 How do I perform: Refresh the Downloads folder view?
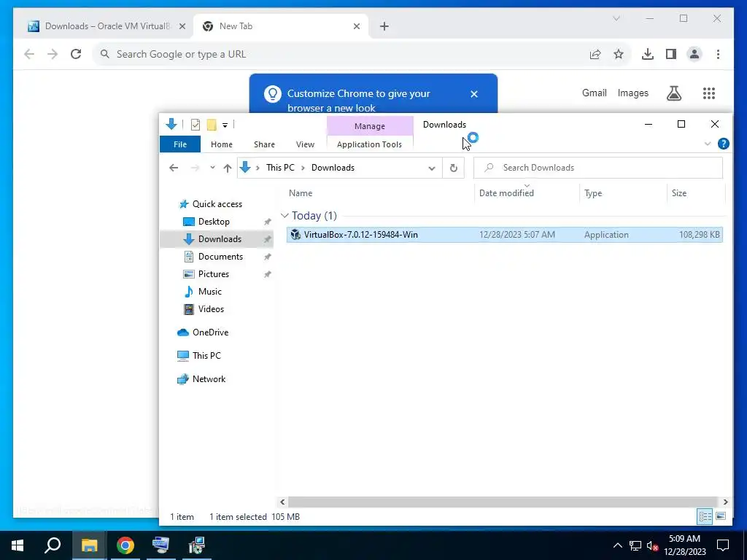(x=454, y=168)
